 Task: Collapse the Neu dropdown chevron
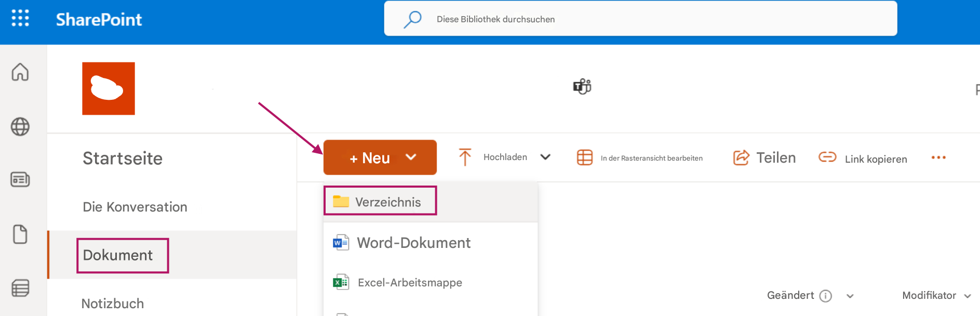pyautogui.click(x=411, y=157)
